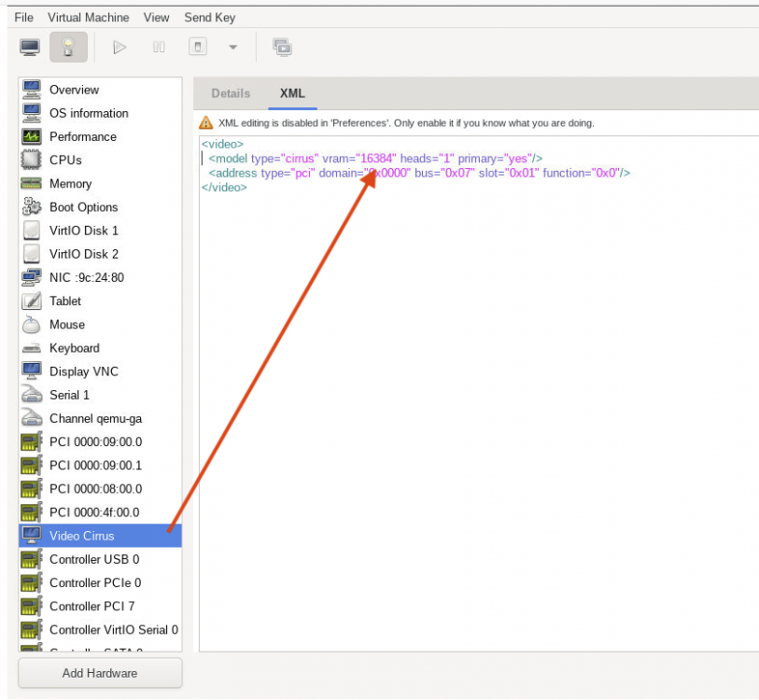The height and width of the screenshot is (700, 759).
Task: Select Controller PCIe 0 icon
Action: pyautogui.click(x=32, y=582)
